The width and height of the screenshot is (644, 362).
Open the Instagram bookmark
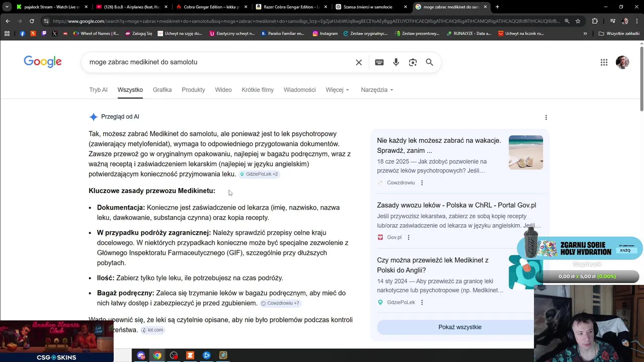tap(325, 34)
